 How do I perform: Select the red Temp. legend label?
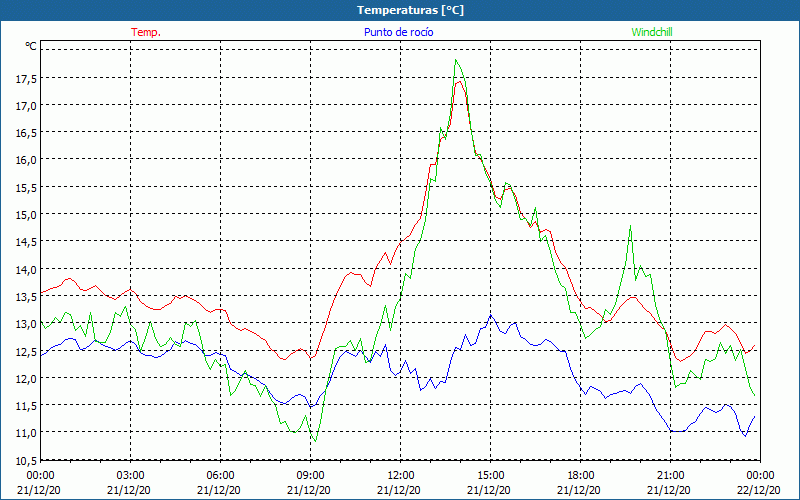(146, 32)
